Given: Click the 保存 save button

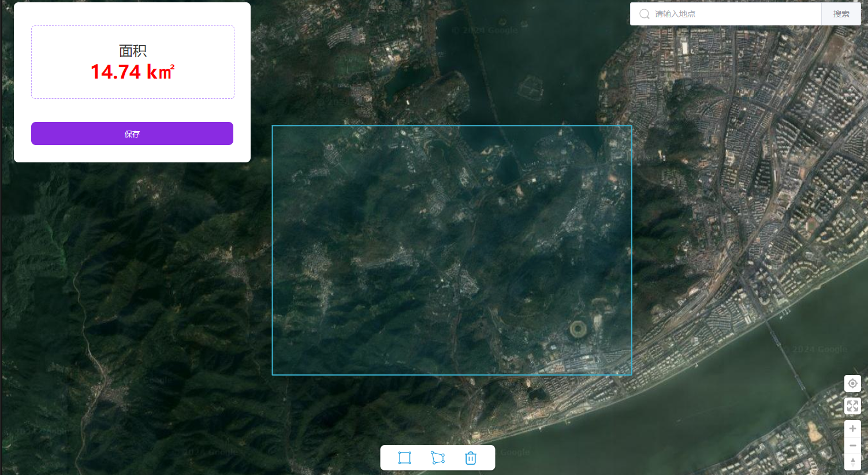Looking at the screenshot, I should click(132, 133).
